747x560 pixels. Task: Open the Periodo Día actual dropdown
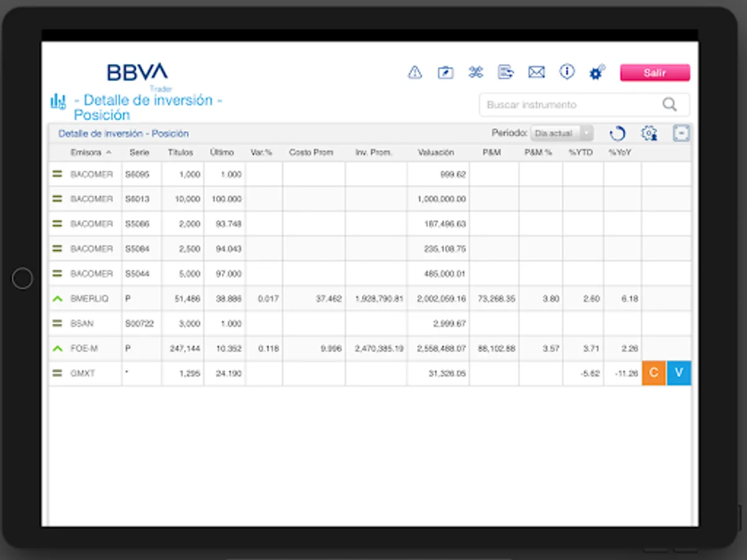pyautogui.click(x=561, y=133)
